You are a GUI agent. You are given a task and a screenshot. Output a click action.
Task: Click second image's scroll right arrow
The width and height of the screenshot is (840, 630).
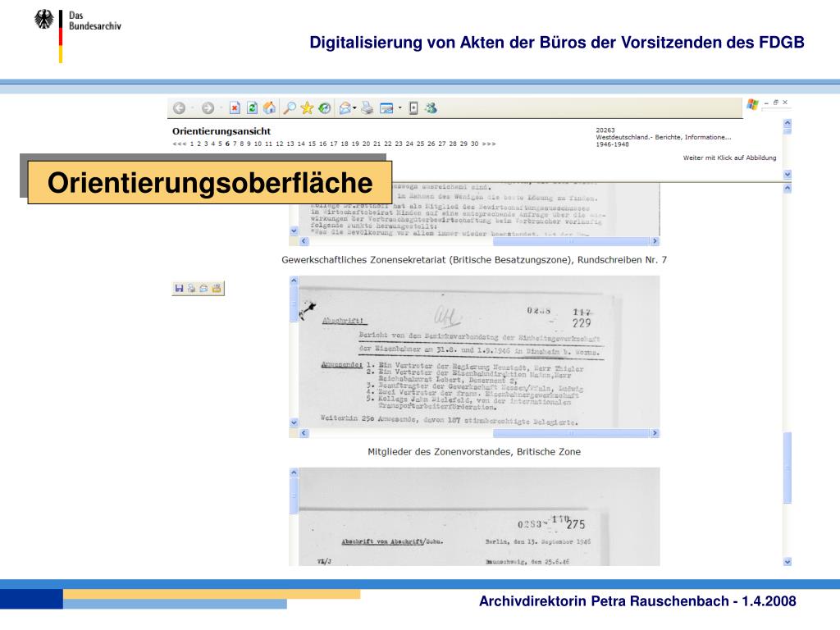point(655,433)
